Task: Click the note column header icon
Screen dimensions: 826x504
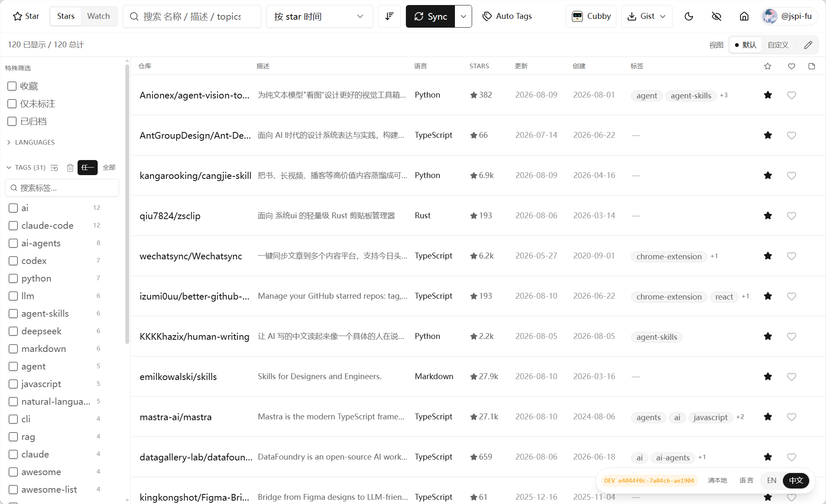Action: (812, 66)
